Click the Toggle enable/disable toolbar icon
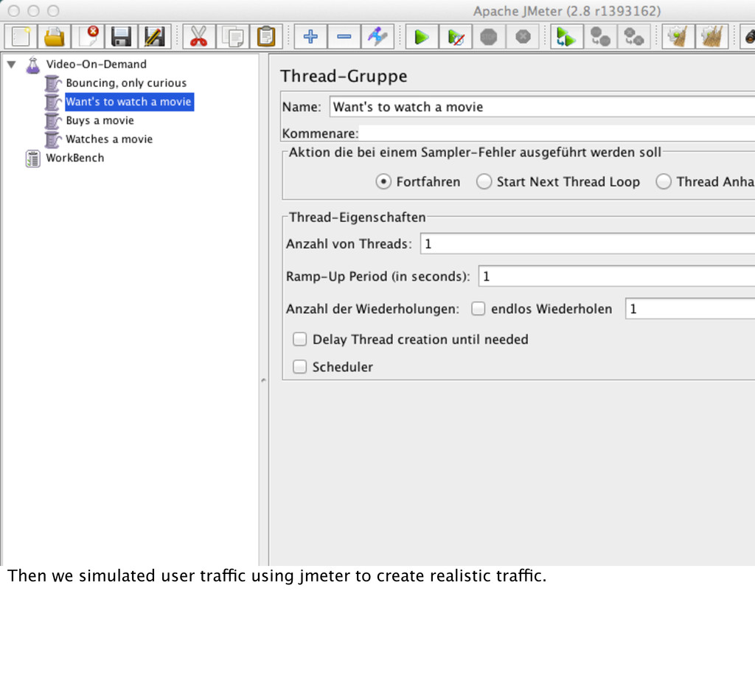 click(377, 37)
